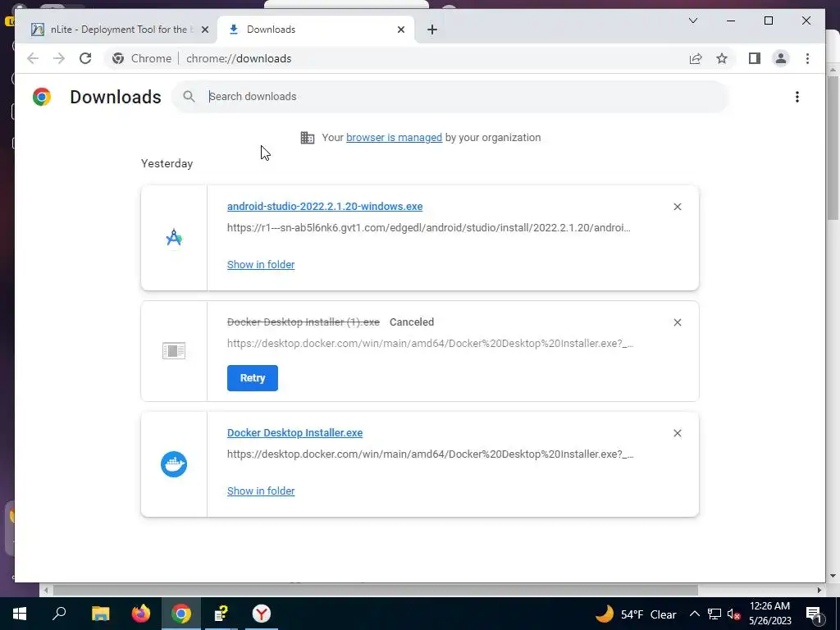Remove Docker Desktop Installer.exe from list
Screen dimensions: 840x630
[x=677, y=433]
